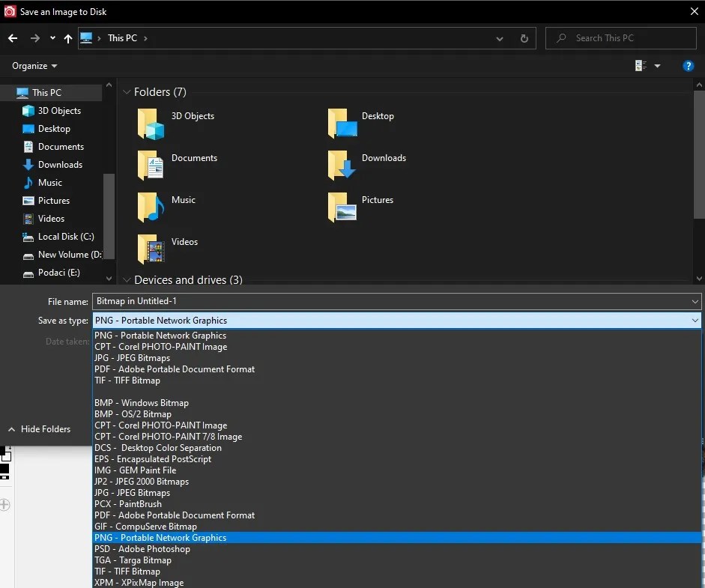Collapse the Folders (7) group
Screen dimensions: 705x588
pos(127,91)
